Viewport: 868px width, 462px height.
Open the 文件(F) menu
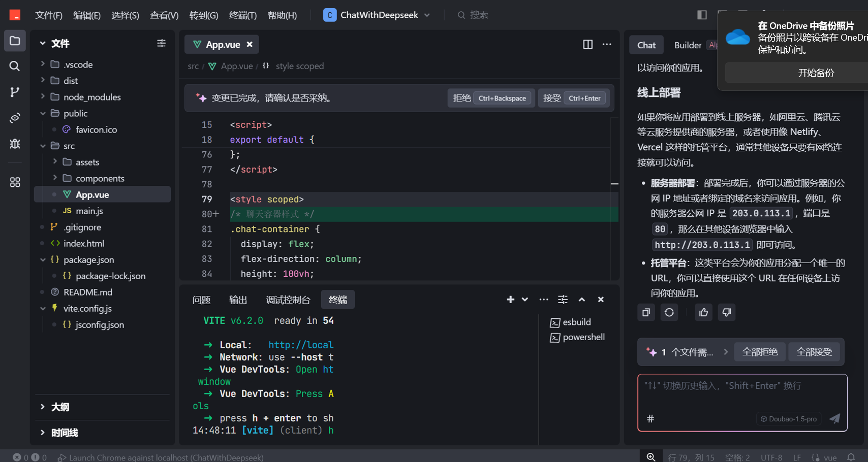[49, 15]
